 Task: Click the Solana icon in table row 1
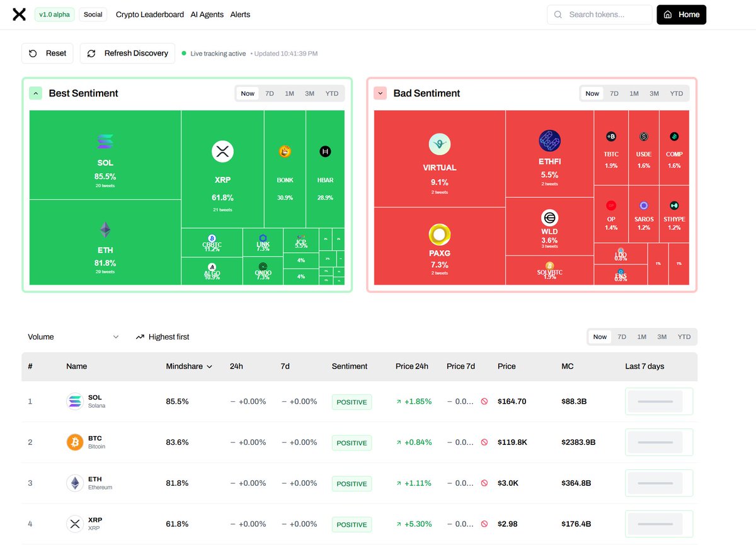75,401
